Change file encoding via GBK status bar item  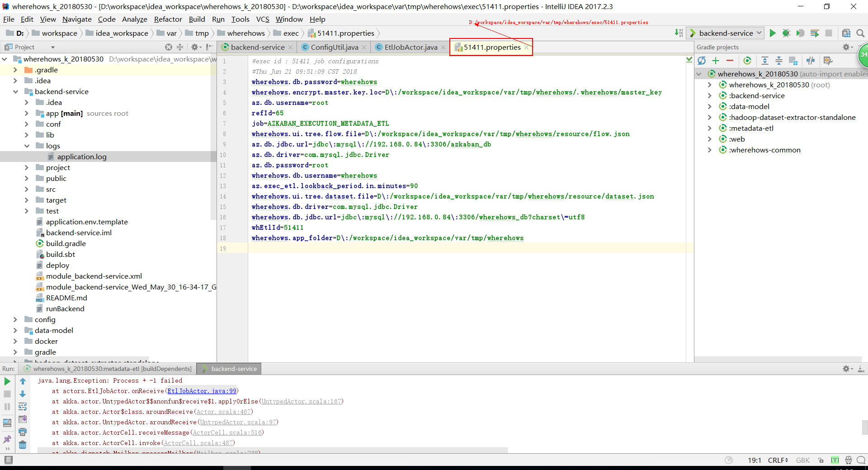803,460
